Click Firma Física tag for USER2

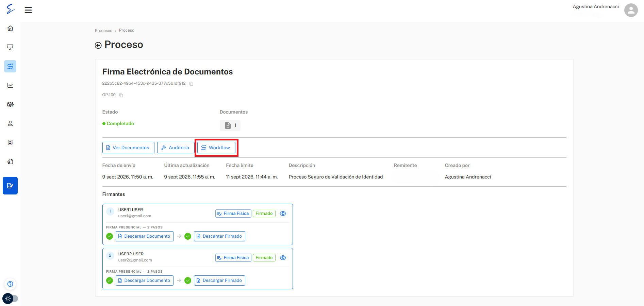tap(233, 258)
